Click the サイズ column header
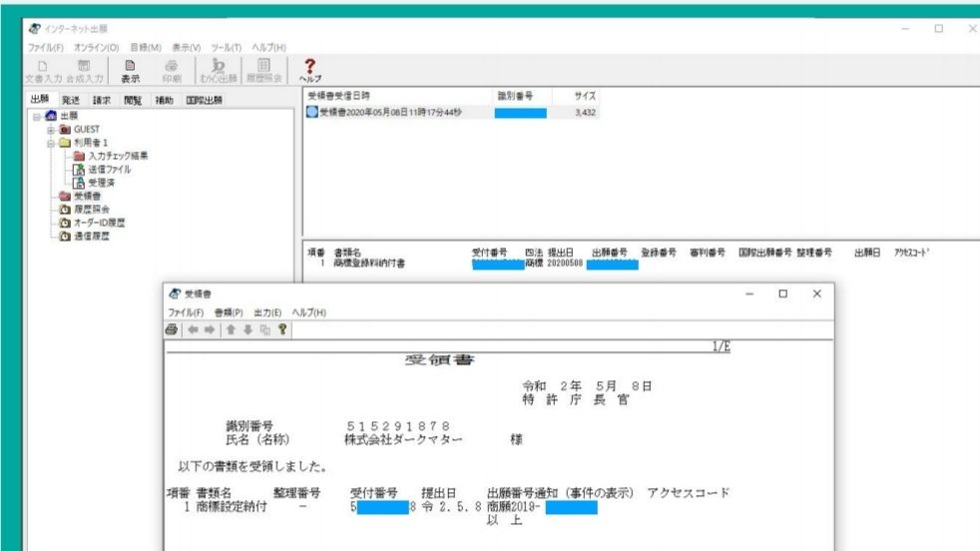 pos(584,95)
